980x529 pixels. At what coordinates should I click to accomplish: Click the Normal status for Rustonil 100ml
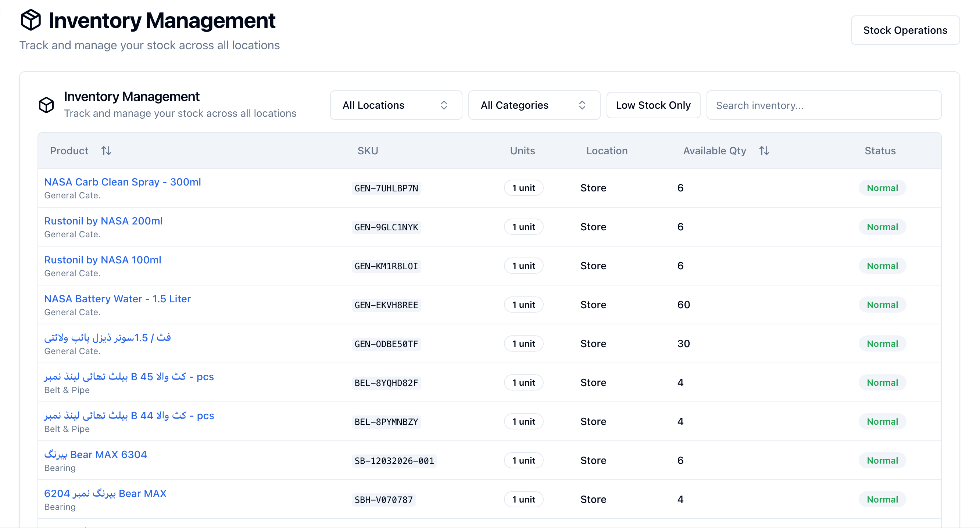coord(882,266)
